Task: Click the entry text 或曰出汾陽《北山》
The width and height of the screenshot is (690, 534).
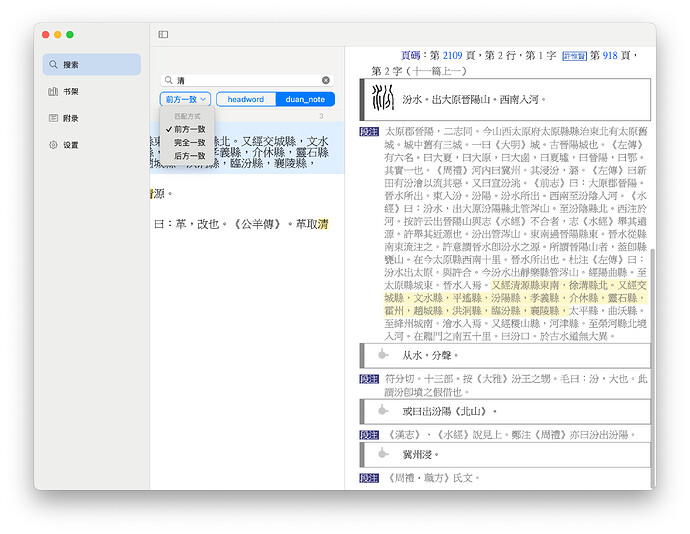Action: tap(449, 412)
